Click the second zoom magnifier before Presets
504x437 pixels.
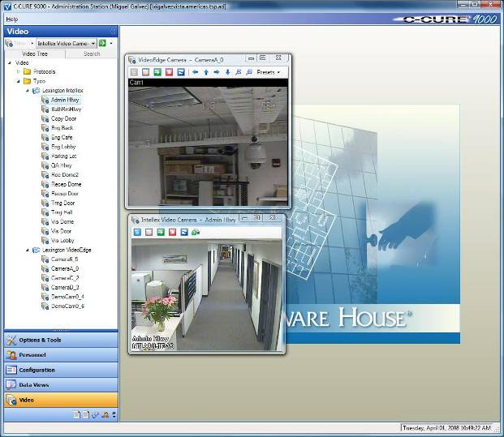click(249, 72)
